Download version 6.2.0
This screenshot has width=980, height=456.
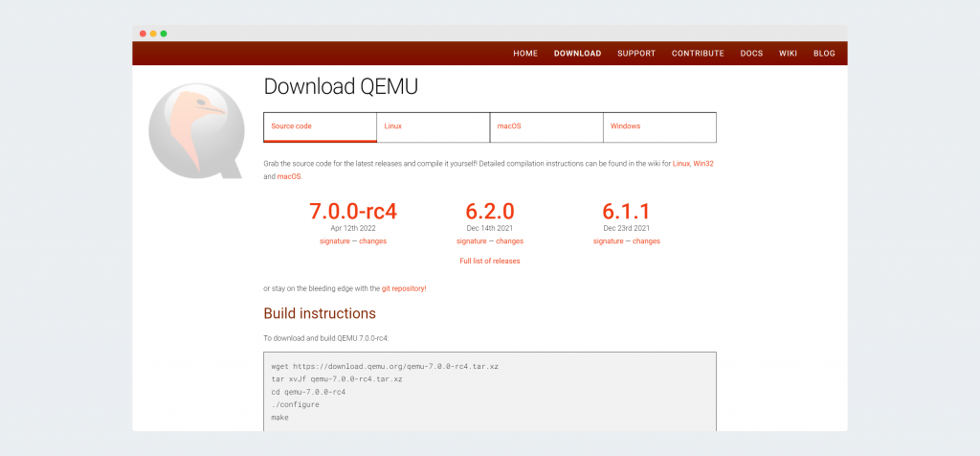(489, 211)
